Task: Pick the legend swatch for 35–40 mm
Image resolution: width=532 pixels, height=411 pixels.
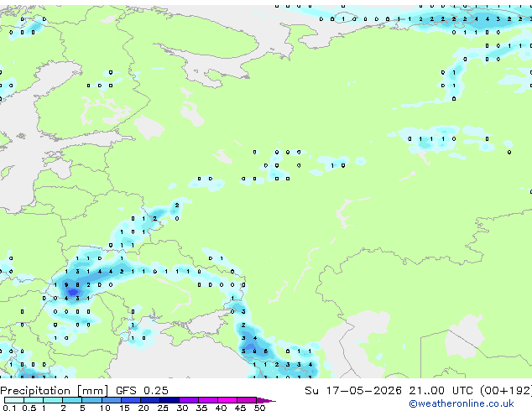Action: tap(207, 400)
